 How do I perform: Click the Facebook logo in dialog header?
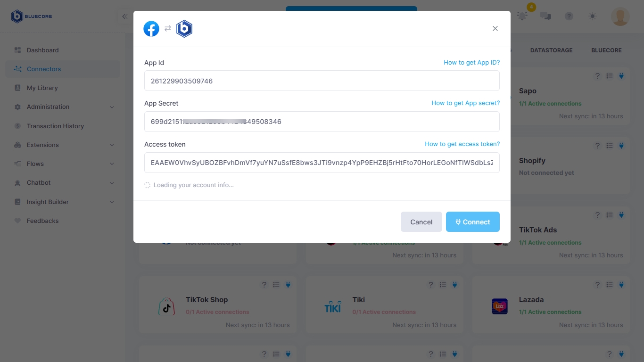click(151, 29)
